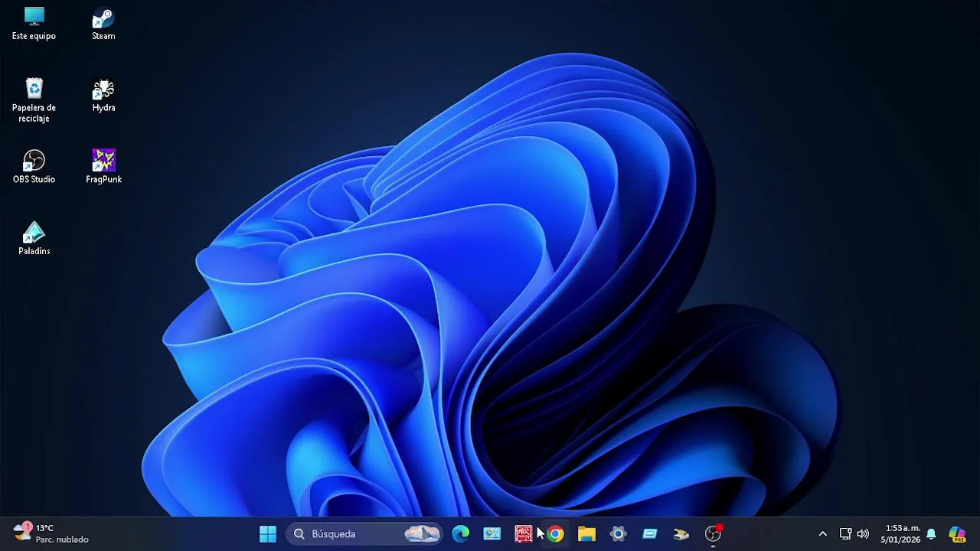Open the clock showing 1:53 a.m.

click(902, 534)
